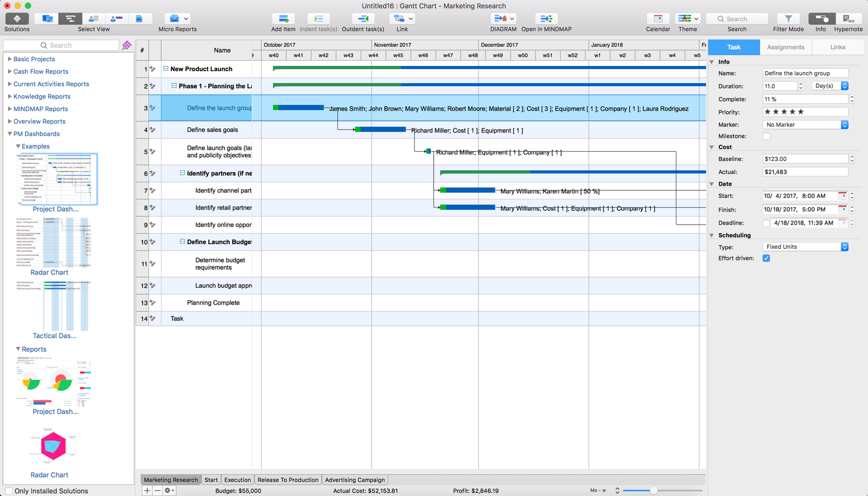Click the Add Item toolbar icon
Screen dimensions: 868x496
(283, 19)
